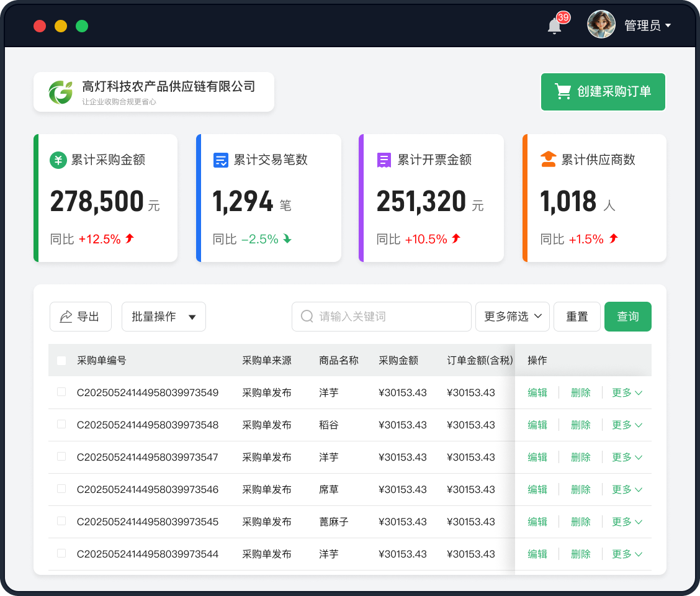Click the notification bell icon

[x=554, y=25]
